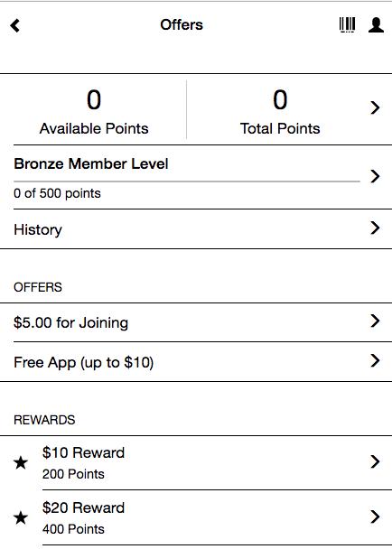This screenshot has height=549, width=392.
Task: Tap the star beside $10 Reward
Action: pos(21,462)
